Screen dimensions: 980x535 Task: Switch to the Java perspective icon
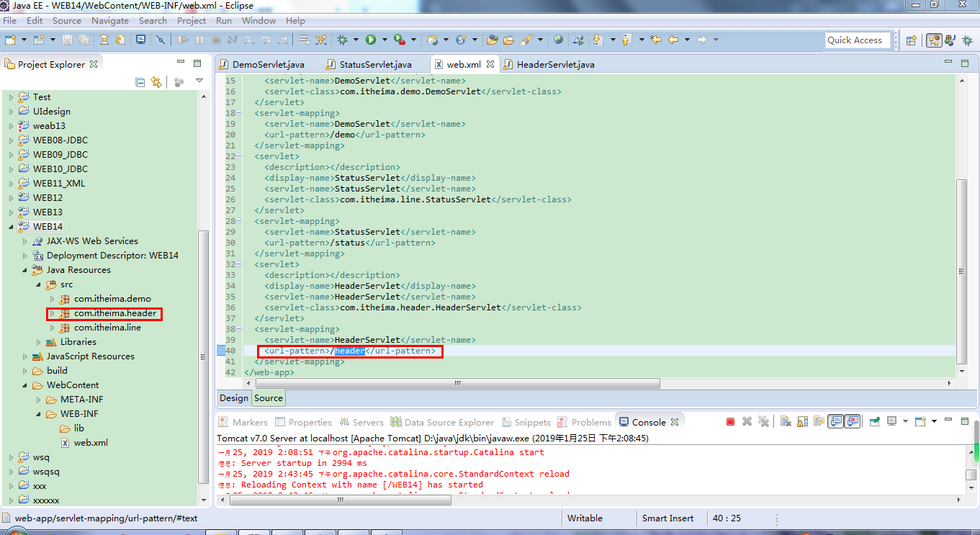tap(950, 40)
